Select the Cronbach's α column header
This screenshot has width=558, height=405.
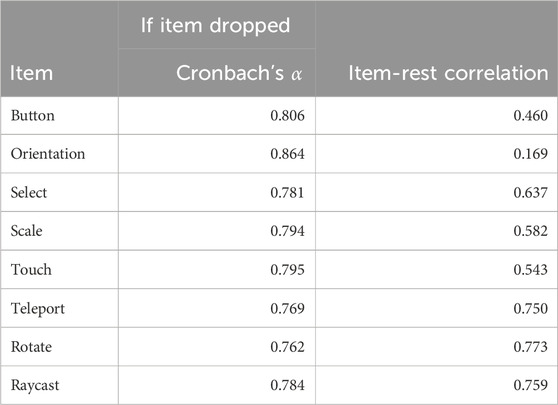click(x=239, y=73)
